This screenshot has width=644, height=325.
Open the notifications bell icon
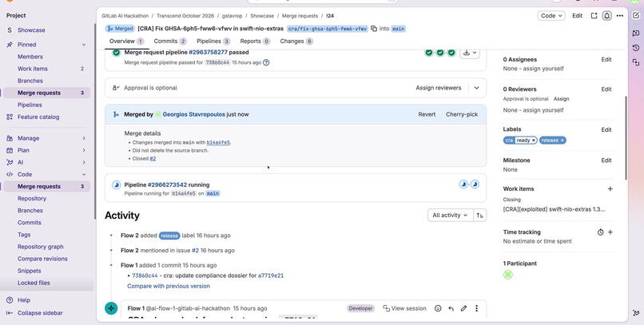pos(606,16)
